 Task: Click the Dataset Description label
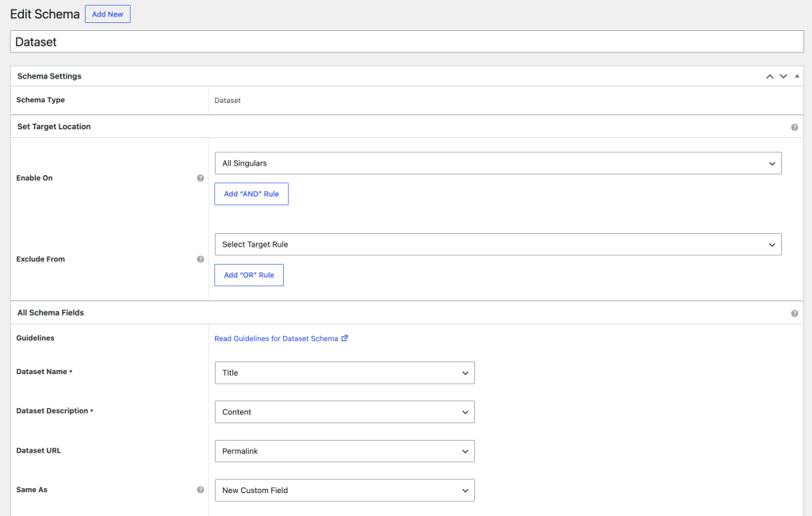point(55,411)
